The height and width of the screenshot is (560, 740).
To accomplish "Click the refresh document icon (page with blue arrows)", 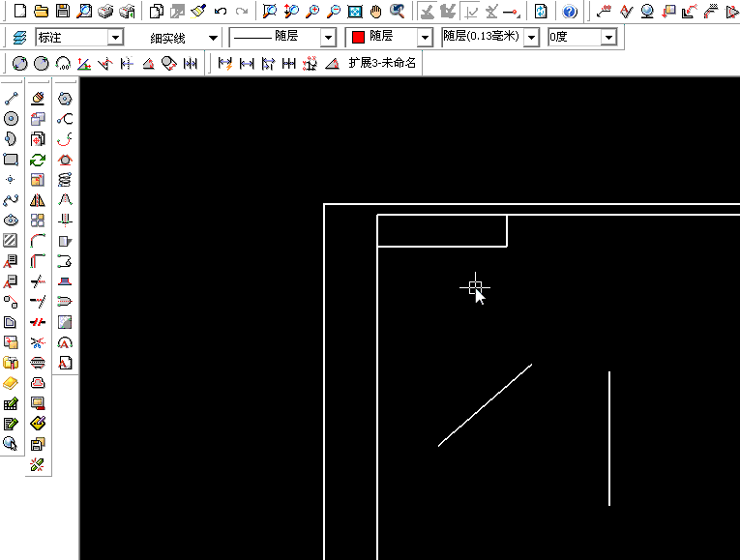I will 541,11.
